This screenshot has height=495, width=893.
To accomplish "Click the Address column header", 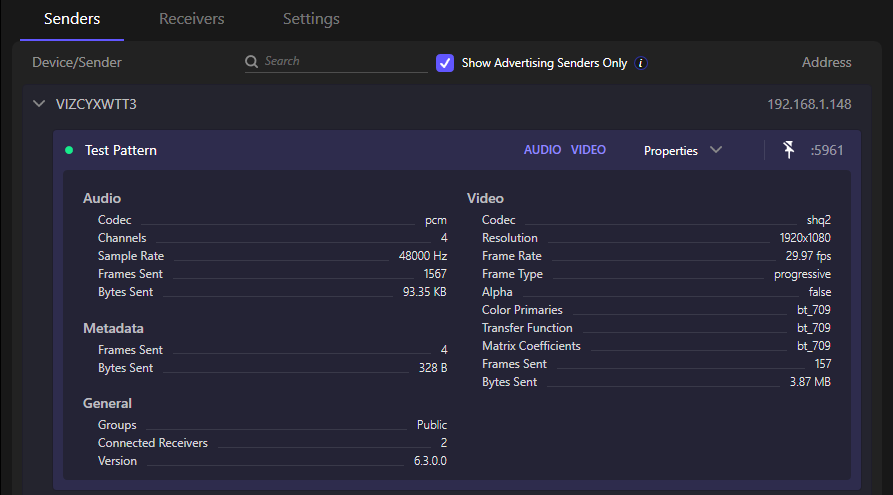I will (x=826, y=62).
